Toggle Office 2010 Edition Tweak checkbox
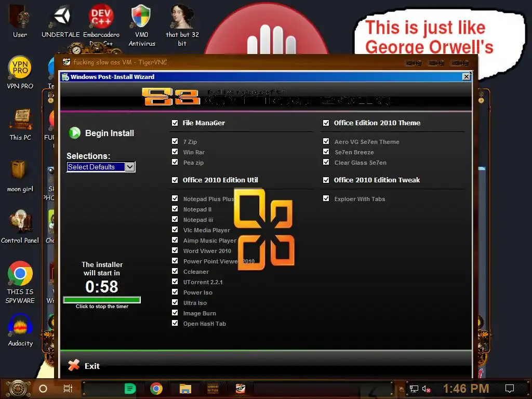 (326, 180)
